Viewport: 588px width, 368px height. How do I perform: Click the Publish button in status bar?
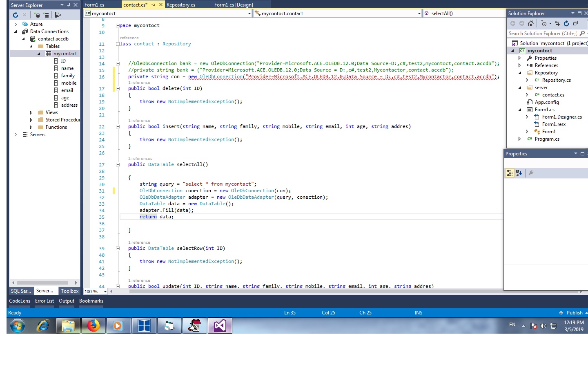574,313
